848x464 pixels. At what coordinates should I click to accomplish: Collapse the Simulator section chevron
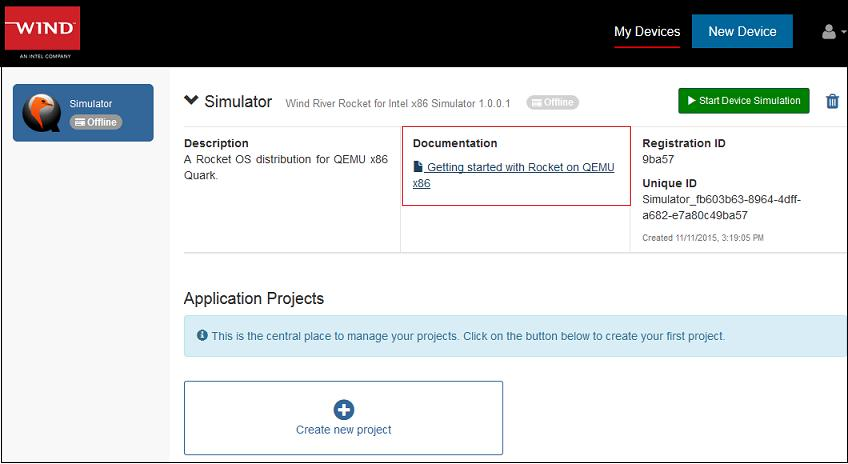click(x=191, y=100)
